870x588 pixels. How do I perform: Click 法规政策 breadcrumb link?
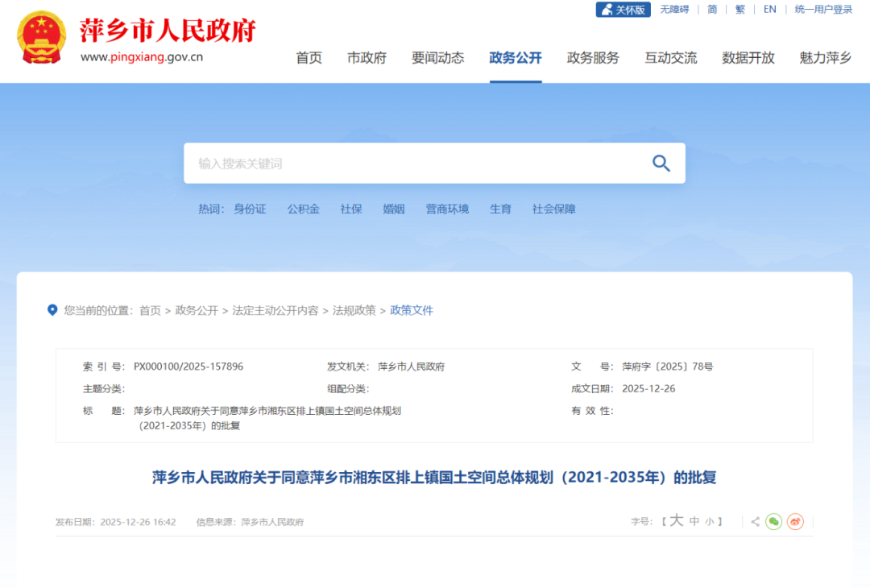point(354,311)
